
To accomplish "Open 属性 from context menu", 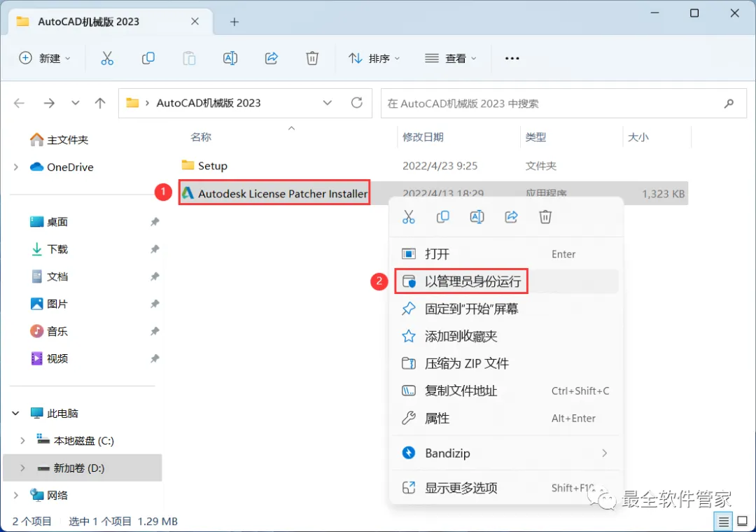I will [506, 418].
